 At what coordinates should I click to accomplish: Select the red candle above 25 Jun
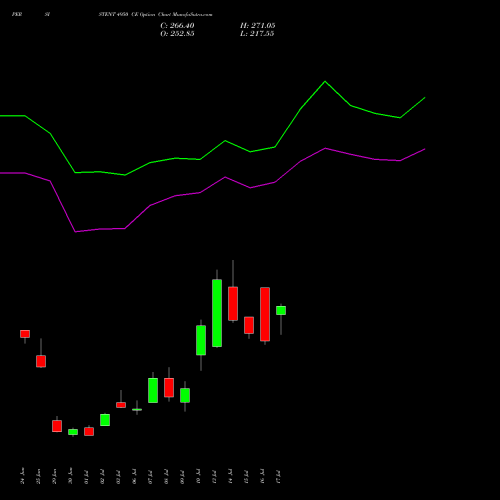pos(41,361)
